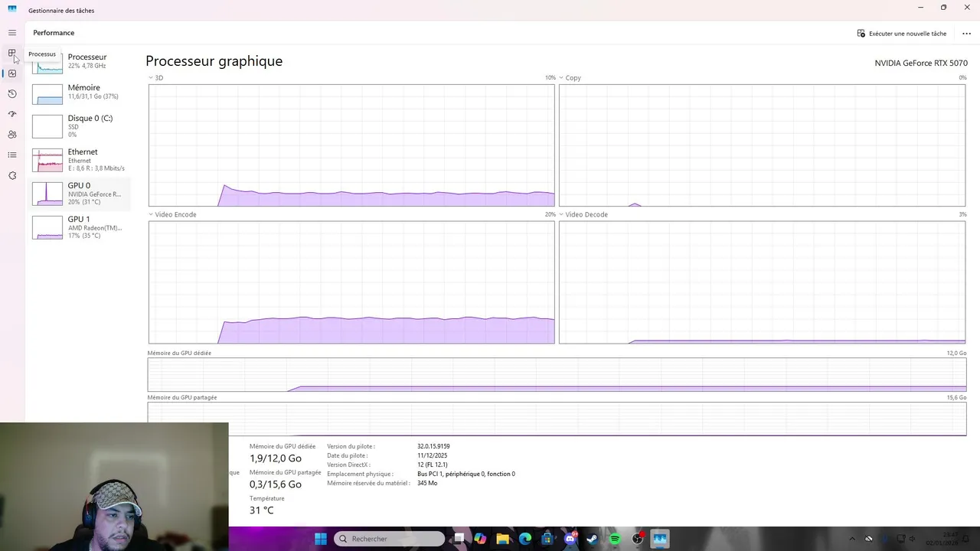Click the NVIDIA GeForce RTX 5070 label
The image size is (980, 551).
pyautogui.click(x=921, y=63)
